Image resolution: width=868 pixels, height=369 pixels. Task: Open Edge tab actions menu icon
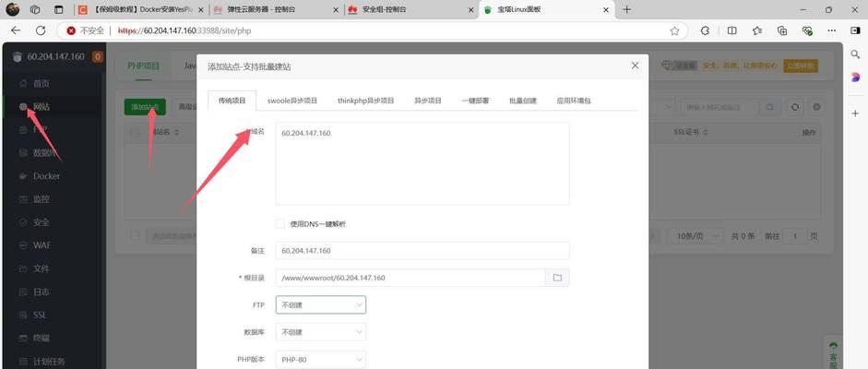[59, 9]
